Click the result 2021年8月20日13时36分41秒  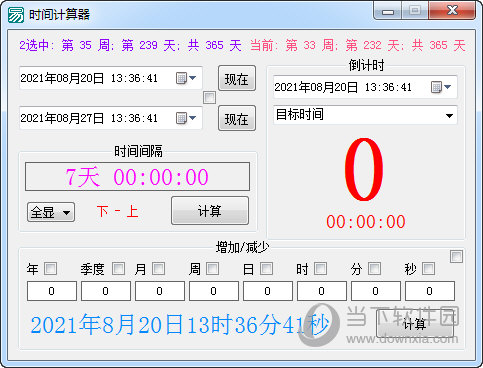click(180, 324)
